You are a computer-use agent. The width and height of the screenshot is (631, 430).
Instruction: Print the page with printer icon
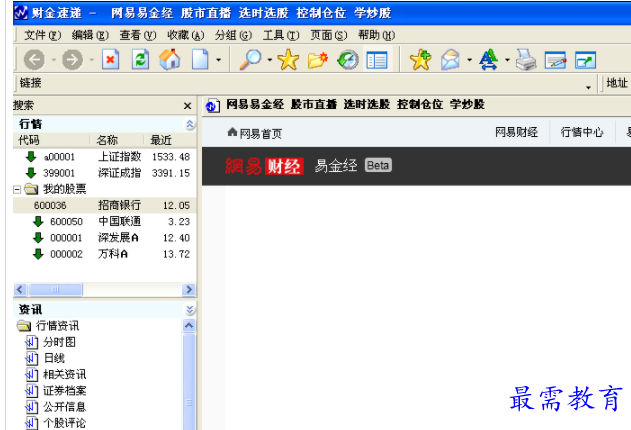click(x=526, y=60)
